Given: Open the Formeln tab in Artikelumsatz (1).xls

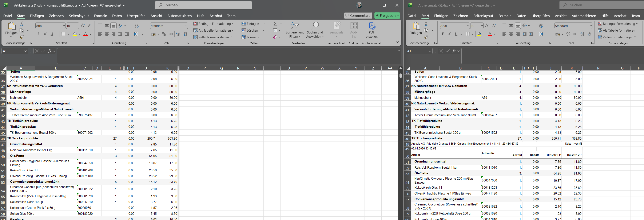Looking at the screenshot, I should click(100, 16).
